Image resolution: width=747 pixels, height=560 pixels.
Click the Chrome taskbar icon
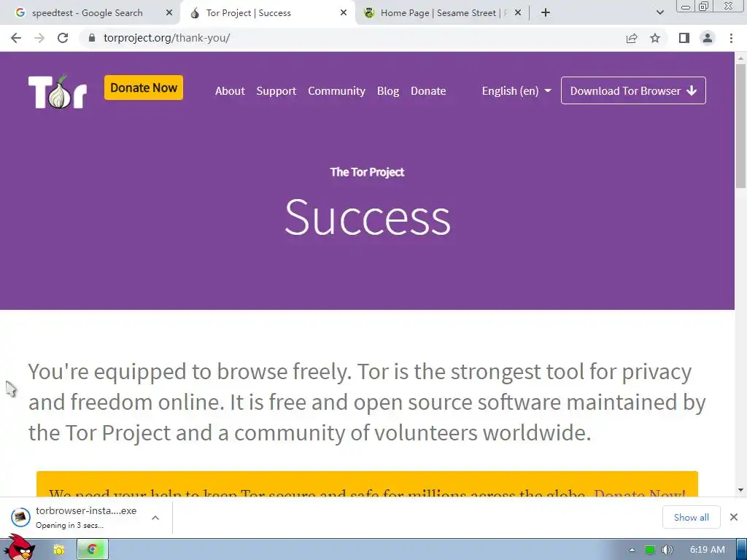coord(93,550)
